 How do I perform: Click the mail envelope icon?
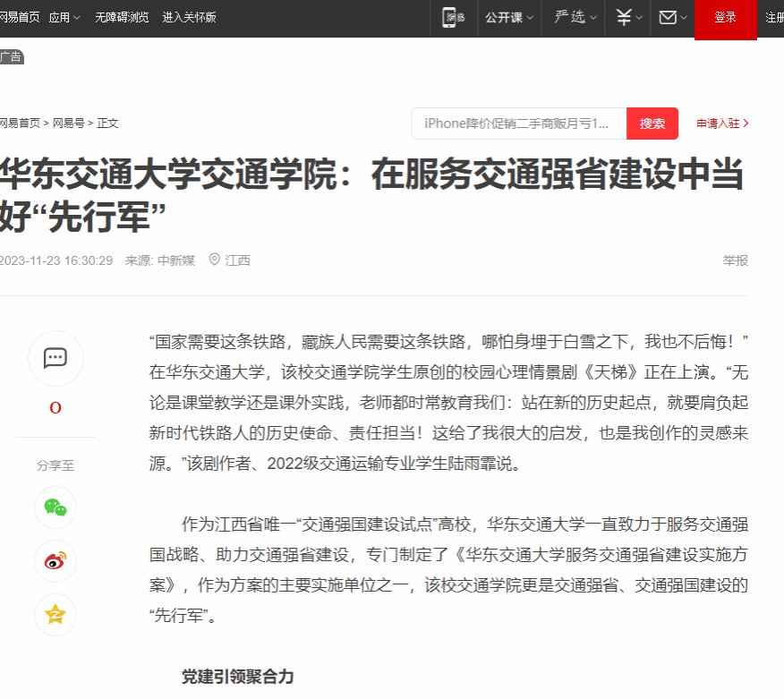tap(668, 18)
